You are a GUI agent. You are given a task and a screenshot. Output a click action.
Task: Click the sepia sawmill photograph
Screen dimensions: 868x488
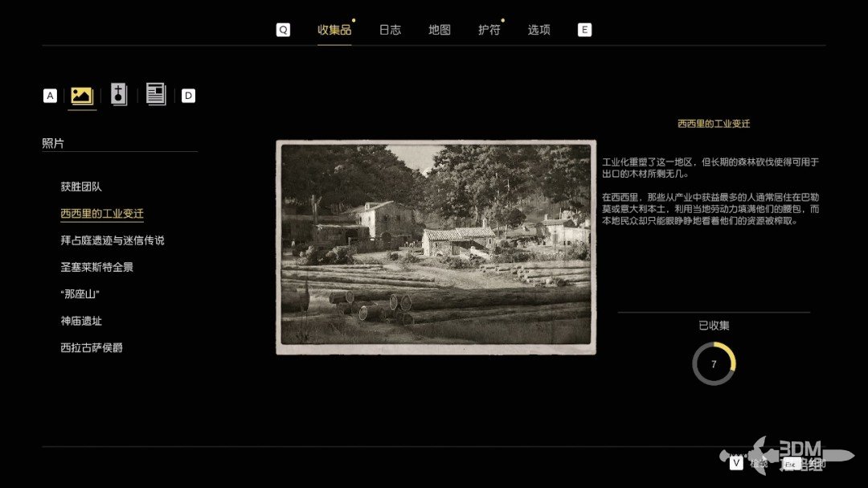coord(436,247)
